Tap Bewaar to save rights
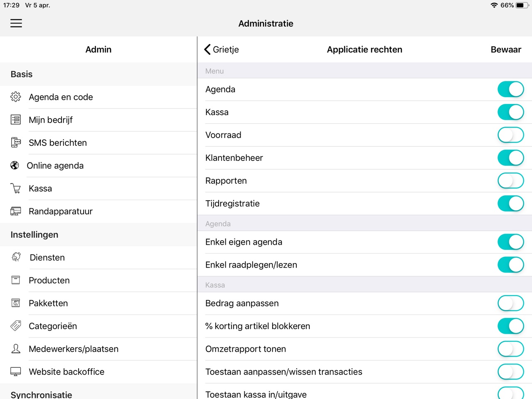Viewport: 532px width, 399px height. click(x=506, y=49)
